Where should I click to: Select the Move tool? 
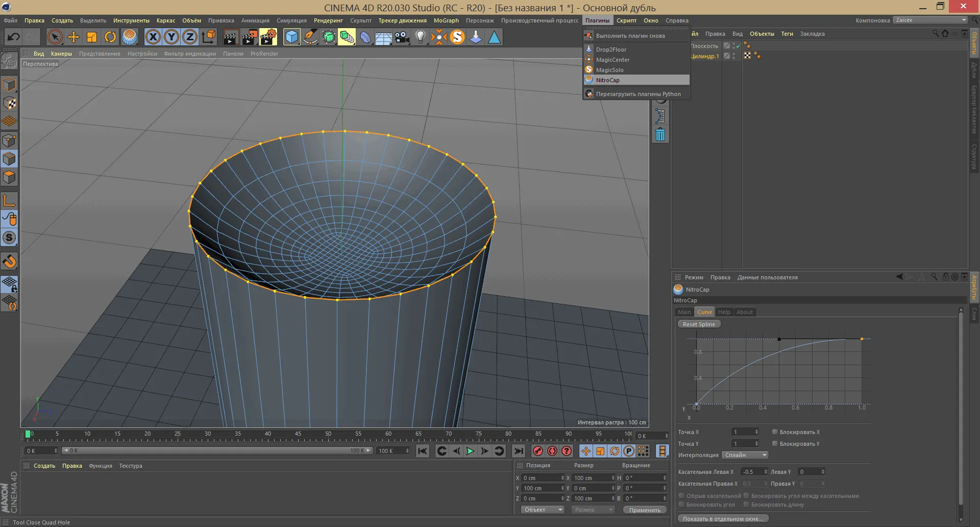pos(73,37)
